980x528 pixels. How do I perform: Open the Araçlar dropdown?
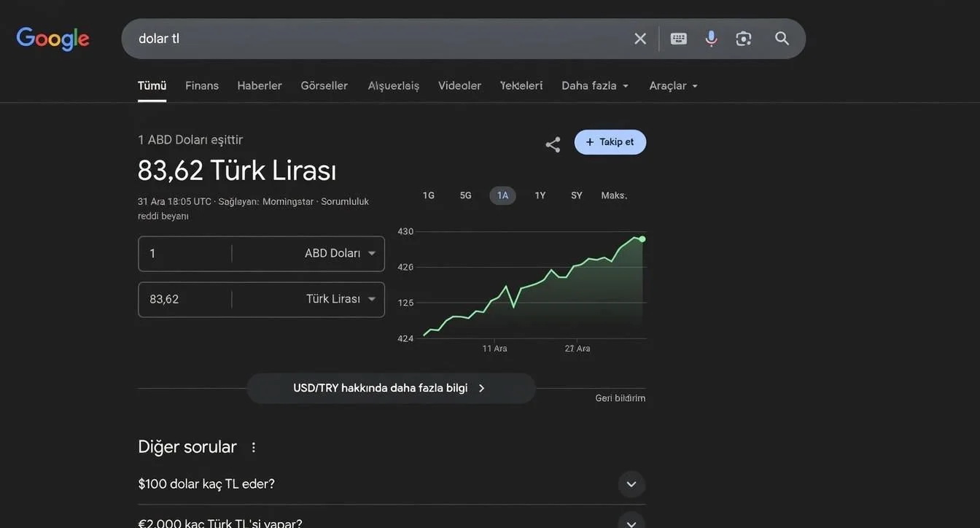pos(674,85)
